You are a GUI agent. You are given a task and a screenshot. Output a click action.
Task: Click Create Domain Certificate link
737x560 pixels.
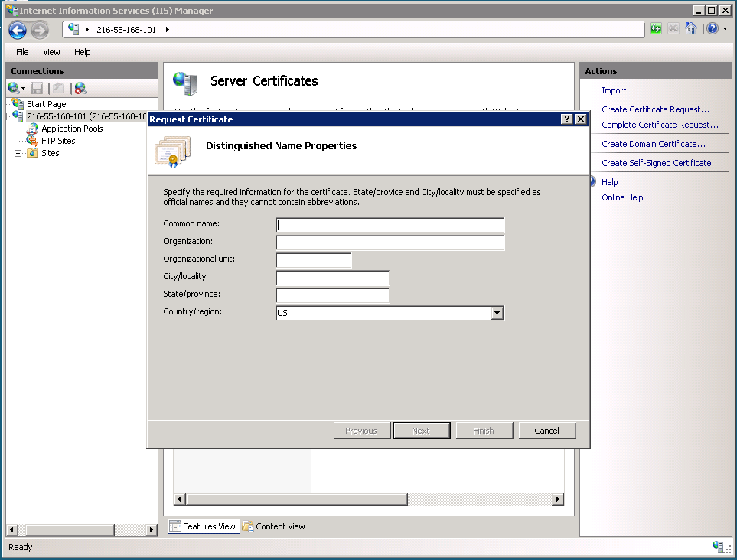tap(654, 144)
